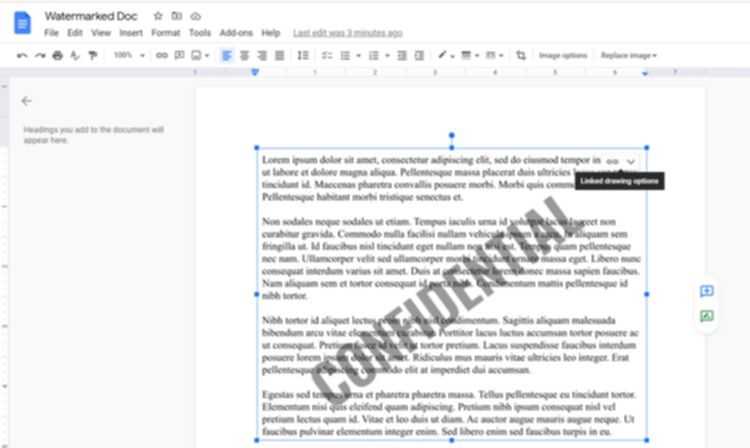This screenshot has width=750, height=448.
Task: Toggle the numbered list
Action: [374, 55]
